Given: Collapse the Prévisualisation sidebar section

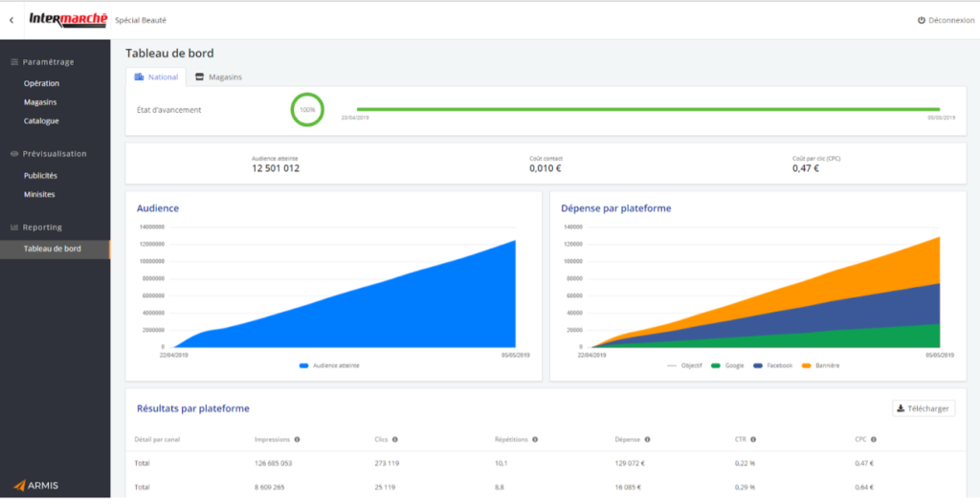Looking at the screenshot, I should [54, 153].
